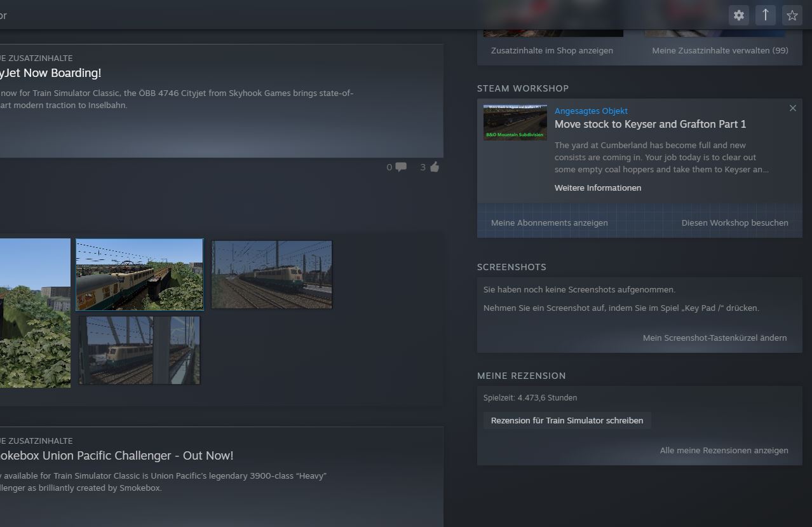
Task: Open the screenshot of locomotive on open tracks
Action: point(272,275)
